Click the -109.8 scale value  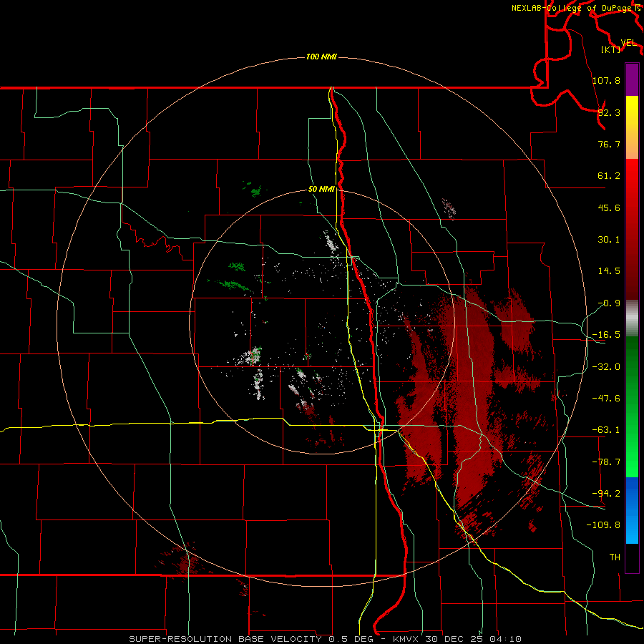(x=603, y=525)
